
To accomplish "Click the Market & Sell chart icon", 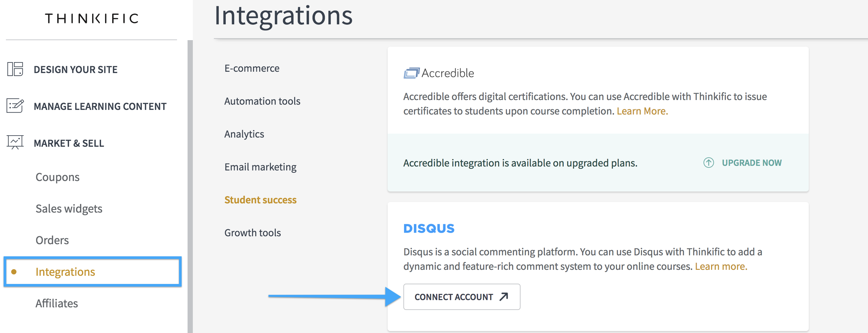I will pyautogui.click(x=15, y=142).
